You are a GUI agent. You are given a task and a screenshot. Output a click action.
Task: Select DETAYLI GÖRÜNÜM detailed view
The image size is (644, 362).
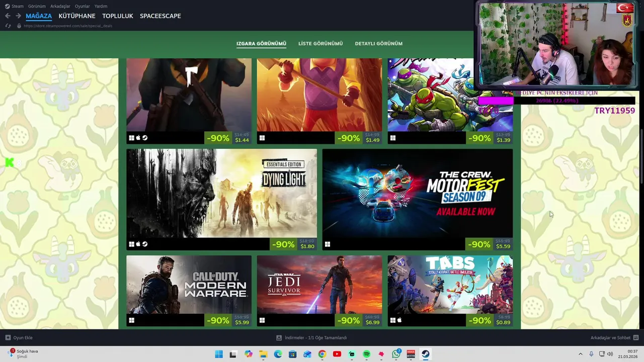[x=379, y=44]
